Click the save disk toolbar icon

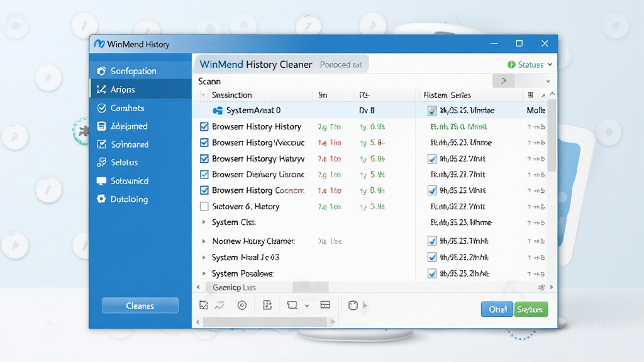coord(267,305)
